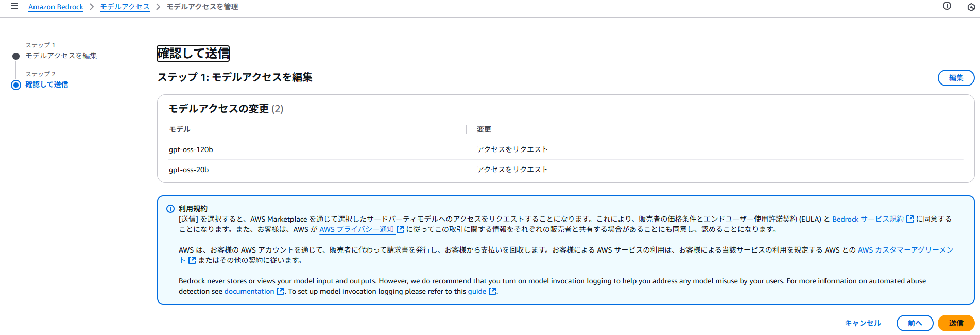The image size is (980, 335).
Task: Click the ステップ 1: モデルアクセスを編集 section heading
Action: (235, 77)
